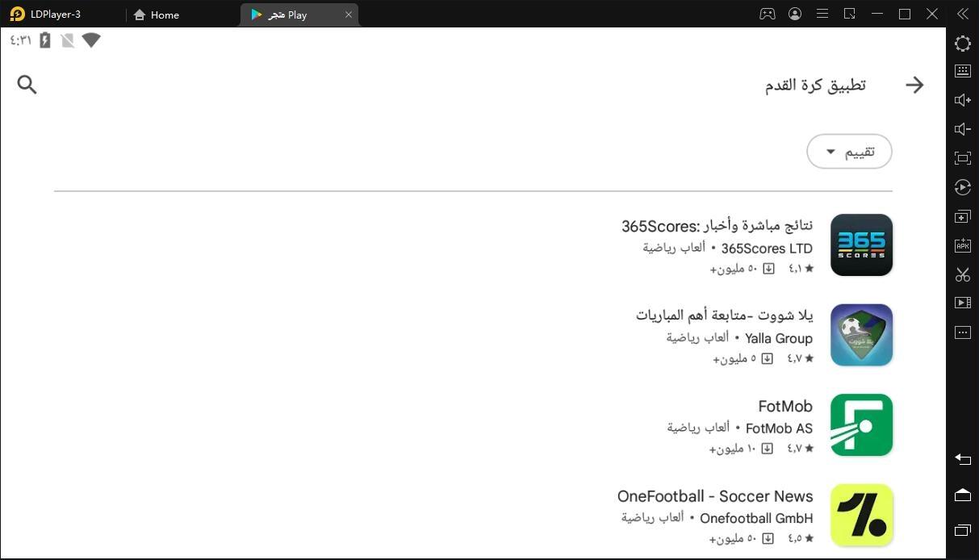The height and width of the screenshot is (560, 979).
Task: Open the LDPlayer hamburger menu
Action: click(x=822, y=14)
